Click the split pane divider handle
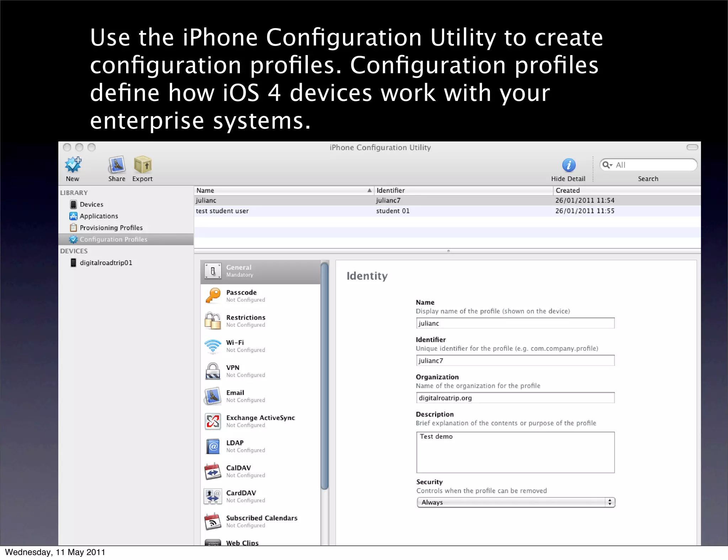This screenshot has width=728, height=560. tap(448, 251)
